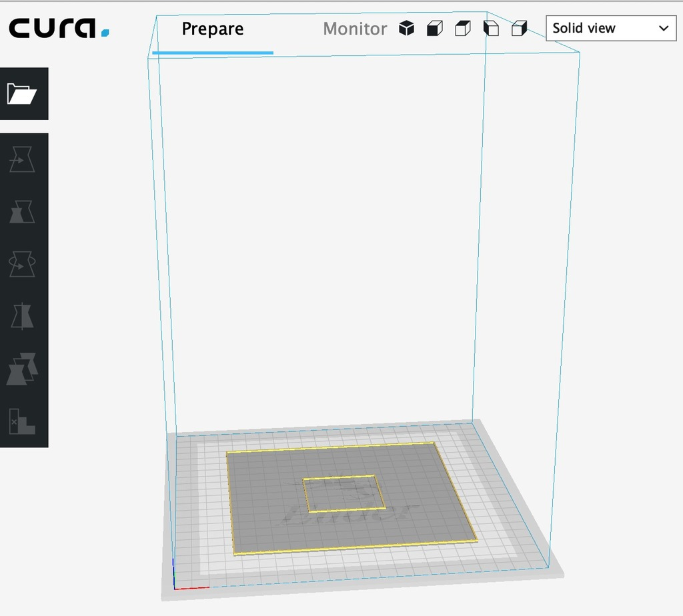Switch to the Front view cube icon

click(x=434, y=28)
